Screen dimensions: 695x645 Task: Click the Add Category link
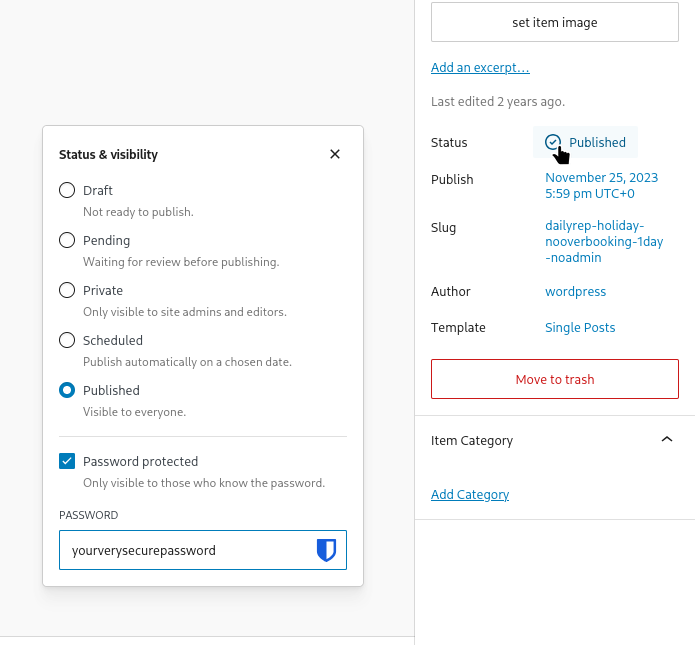coord(470,494)
